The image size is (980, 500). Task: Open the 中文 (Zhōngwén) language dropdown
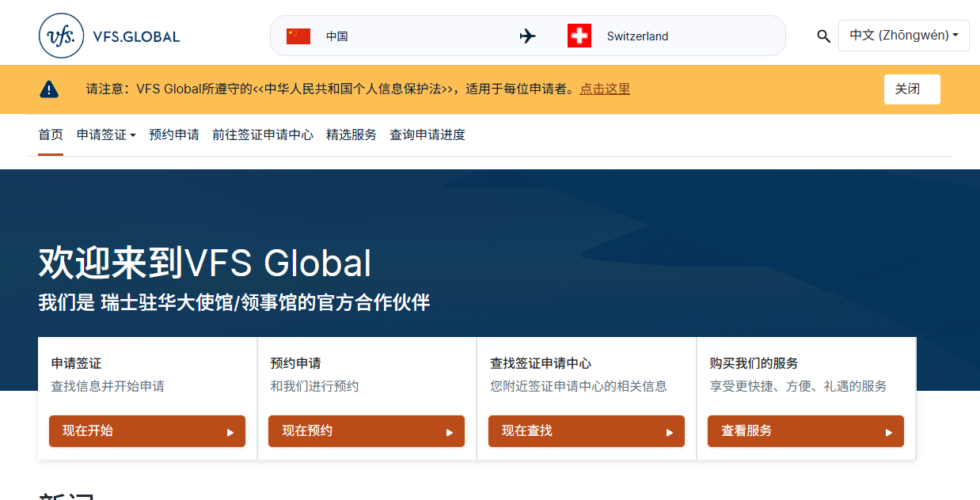click(x=904, y=36)
